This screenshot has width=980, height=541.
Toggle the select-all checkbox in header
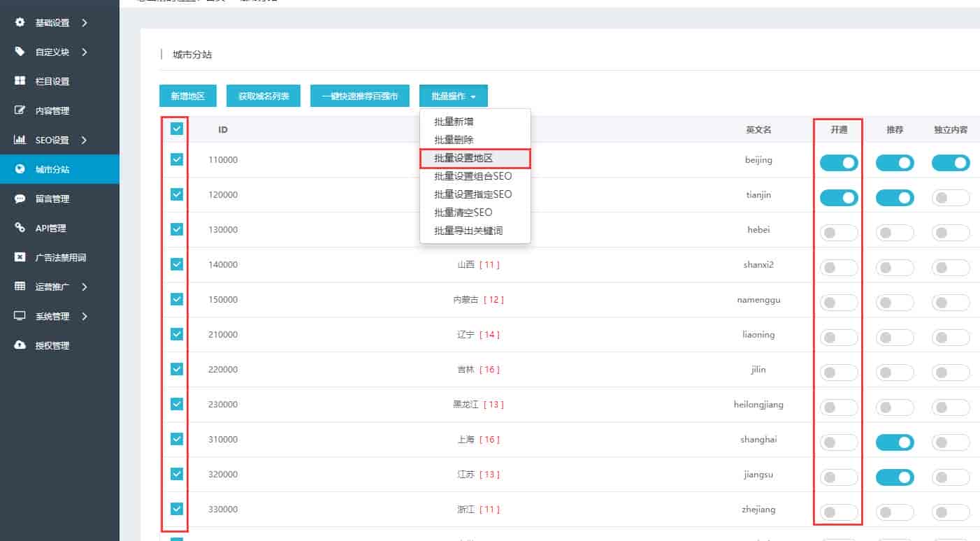pos(175,129)
